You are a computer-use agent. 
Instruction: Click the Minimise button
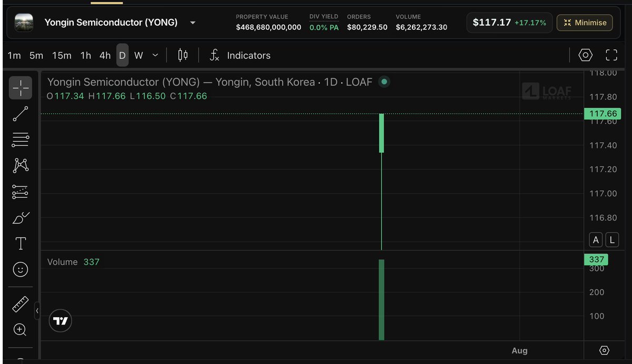tap(585, 23)
